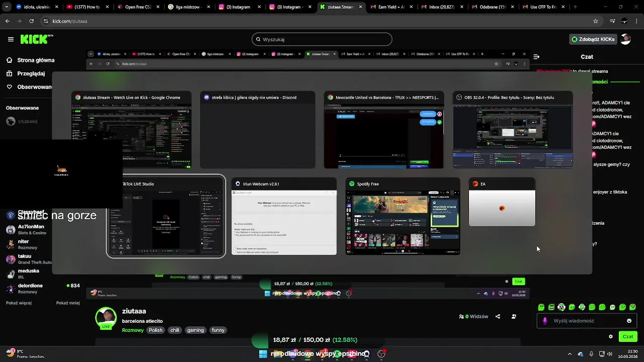644x362 pixels.
Task: Close the ziutaaa Stream browser tab
Action: point(361,7)
